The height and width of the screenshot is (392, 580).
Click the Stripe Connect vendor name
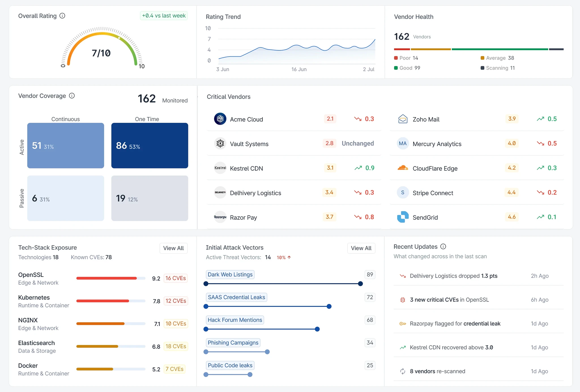coord(433,193)
